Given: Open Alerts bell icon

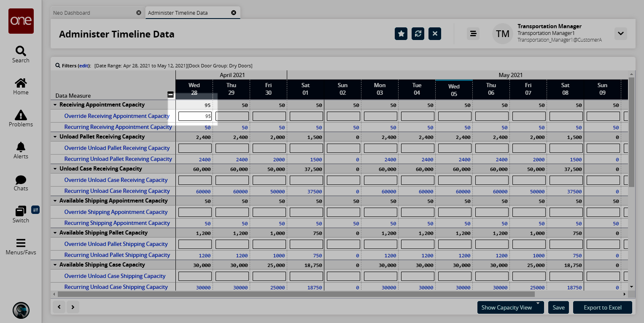Looking at the screenshot, I should [21, 147].
